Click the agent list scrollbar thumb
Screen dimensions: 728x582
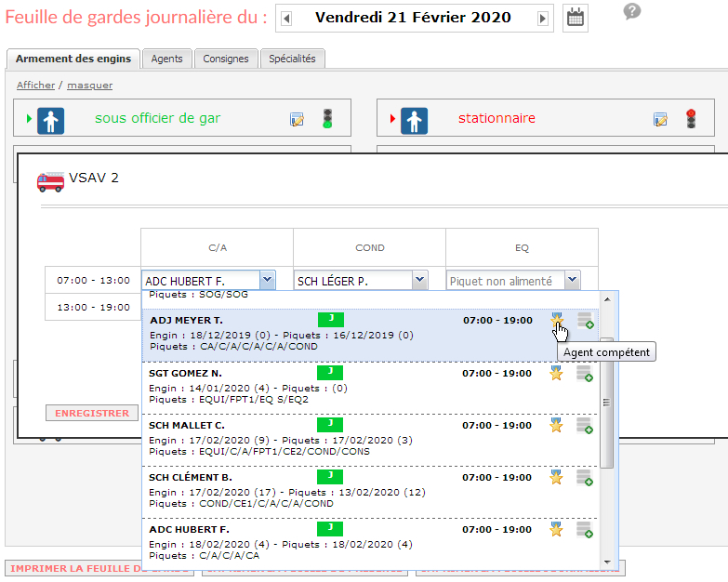606,403
